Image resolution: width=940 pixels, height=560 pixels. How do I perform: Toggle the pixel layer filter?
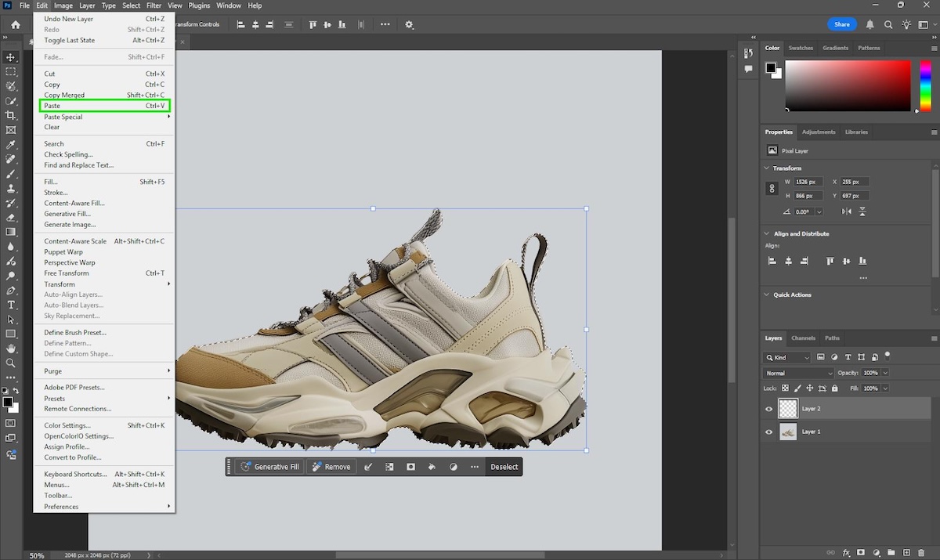821,357
